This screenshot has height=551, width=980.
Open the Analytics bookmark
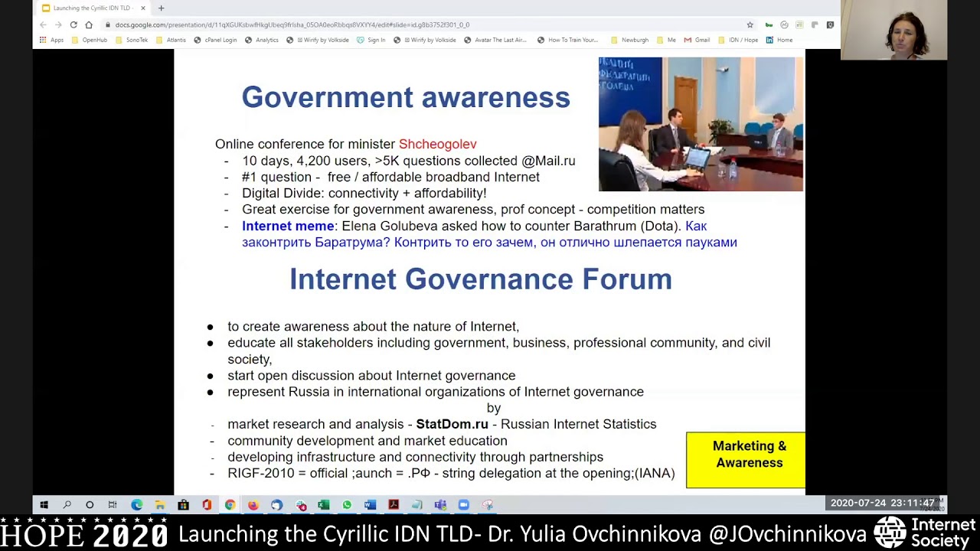click(x=262, y=40)
